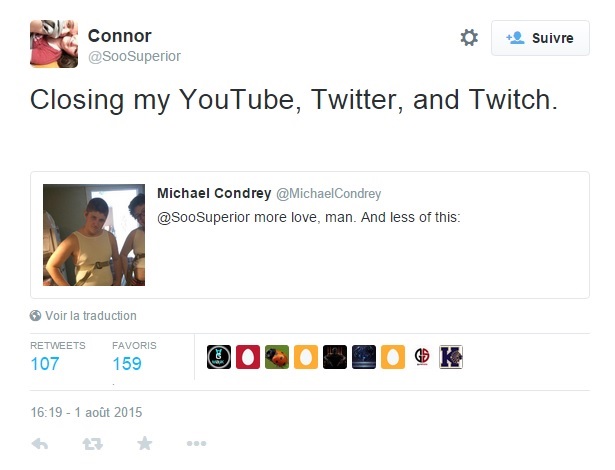Open Connor's profile picture
The width and height of the screenshot is (615, 470).
coord(55,43)
